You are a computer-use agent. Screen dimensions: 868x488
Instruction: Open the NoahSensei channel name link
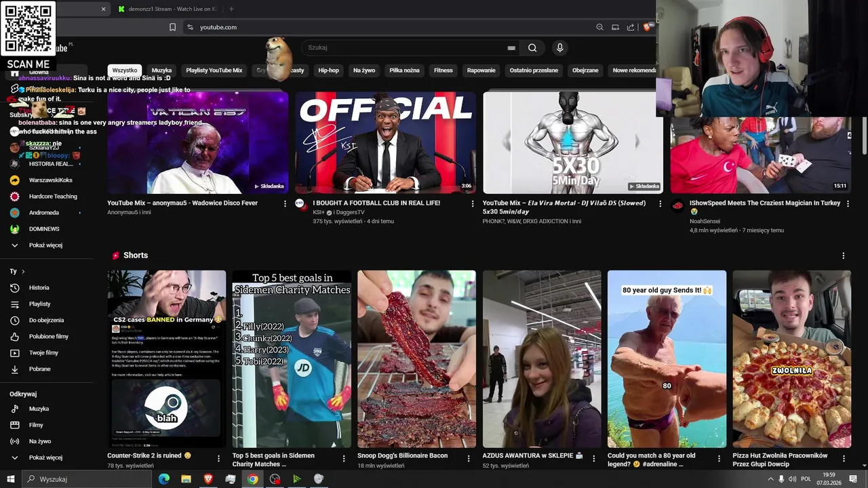[705, 222]
